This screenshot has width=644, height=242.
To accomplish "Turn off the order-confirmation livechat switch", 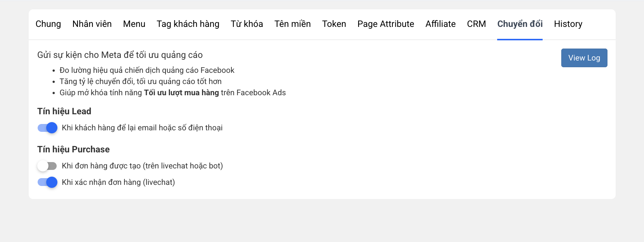I will tap(47, 182).
